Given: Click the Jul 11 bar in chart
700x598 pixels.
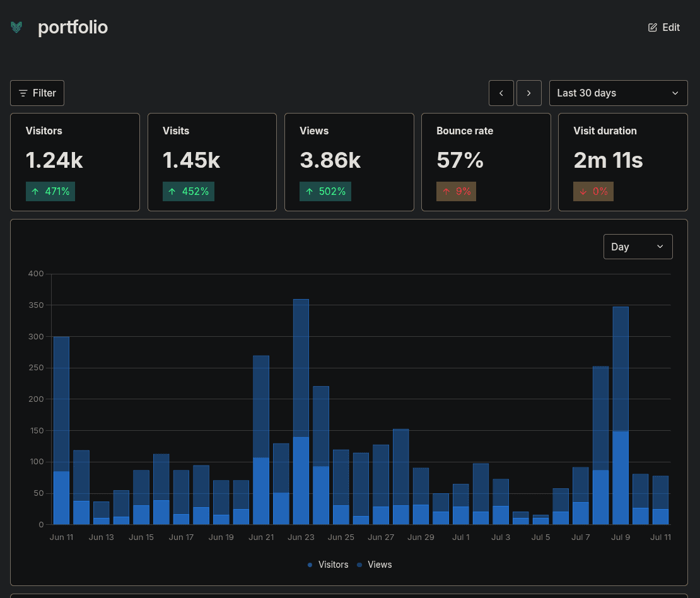Looking at the screenshot, I should click(661, 500).
